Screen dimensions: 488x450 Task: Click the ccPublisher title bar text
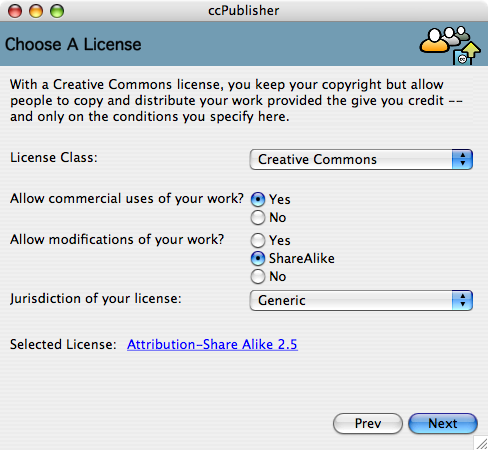pos(244,11)
